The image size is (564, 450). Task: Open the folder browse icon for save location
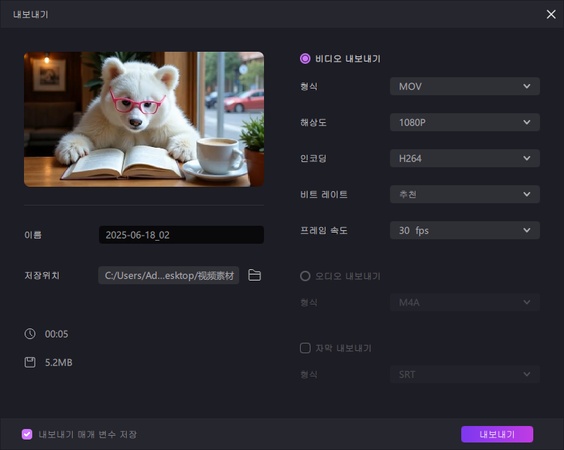click(255, 275)
